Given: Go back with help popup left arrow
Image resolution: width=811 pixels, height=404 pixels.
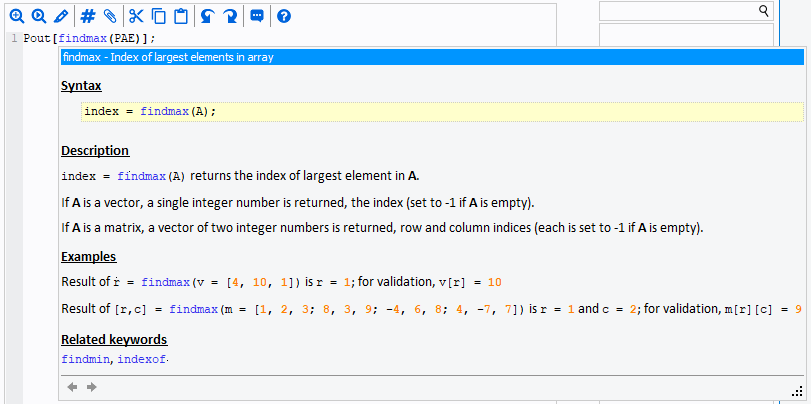Looking at the screenshot, I should click(73, 387).
